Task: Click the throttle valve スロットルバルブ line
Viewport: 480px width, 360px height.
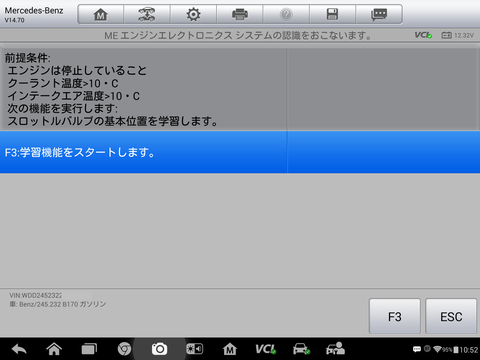Action: (x=113, y=121)
